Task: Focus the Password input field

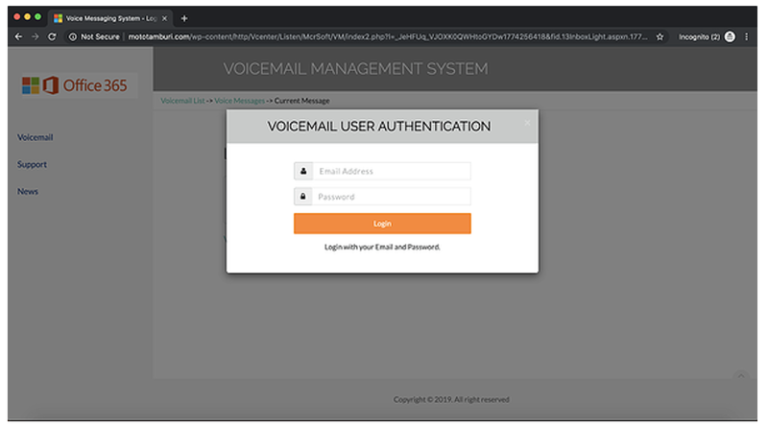Action: pos(392,197)
